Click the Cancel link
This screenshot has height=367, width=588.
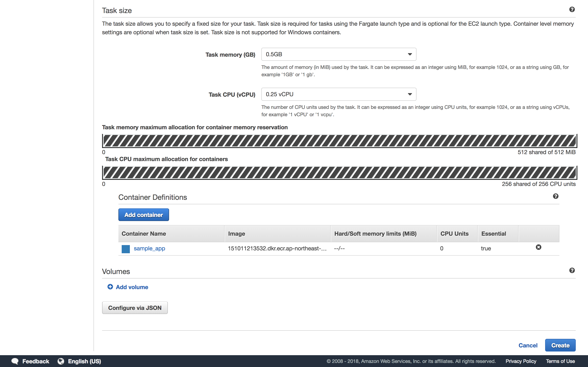528,345
